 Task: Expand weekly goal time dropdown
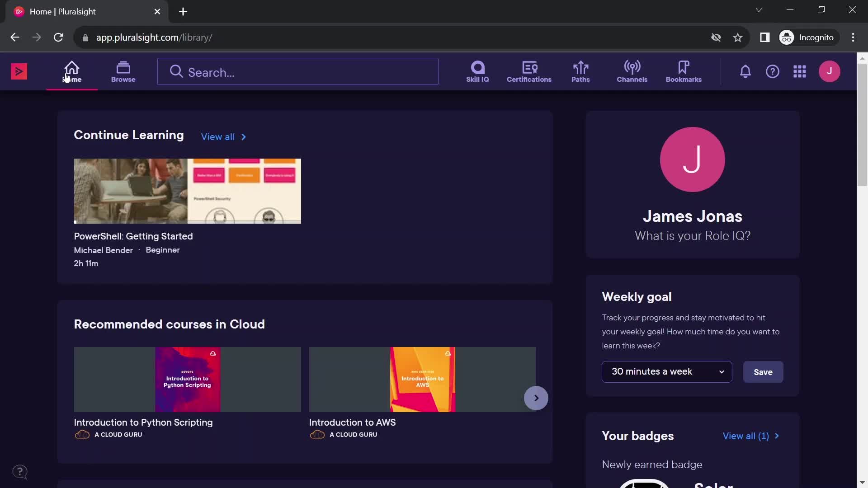point(666,371)
